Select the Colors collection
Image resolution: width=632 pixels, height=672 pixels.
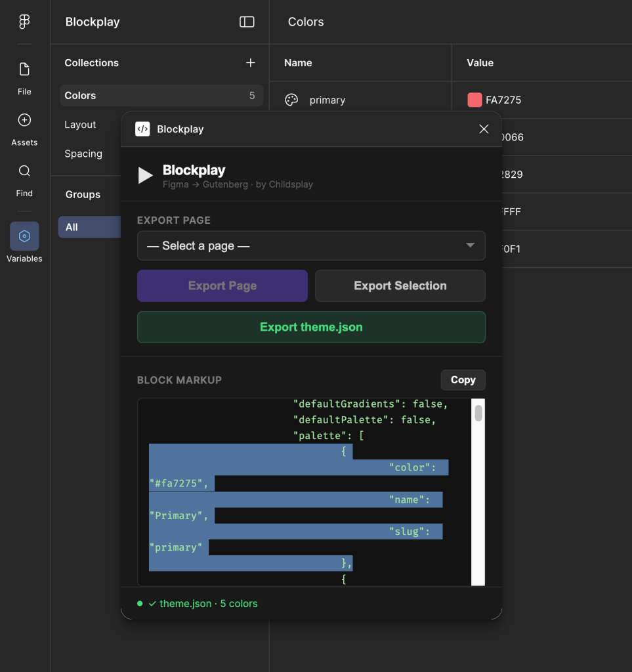pos(161,96)
